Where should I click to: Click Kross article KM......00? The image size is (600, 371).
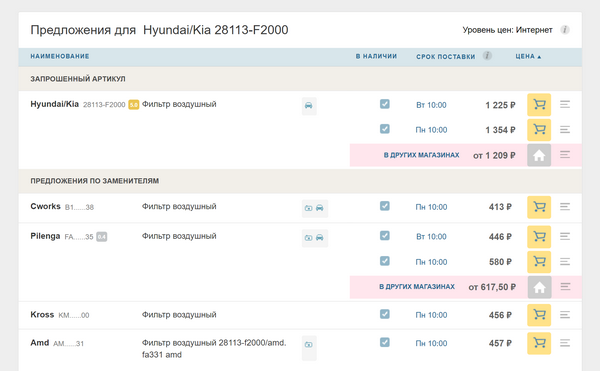[74, 315]
